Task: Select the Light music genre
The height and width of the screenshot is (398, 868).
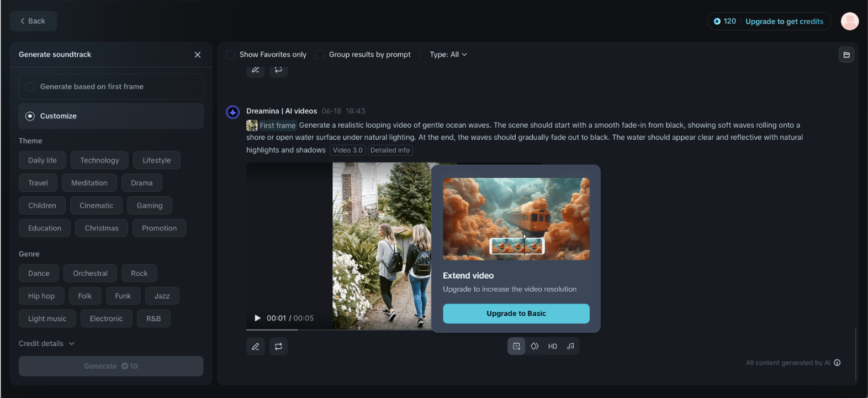Action: (x=47, y=319)
